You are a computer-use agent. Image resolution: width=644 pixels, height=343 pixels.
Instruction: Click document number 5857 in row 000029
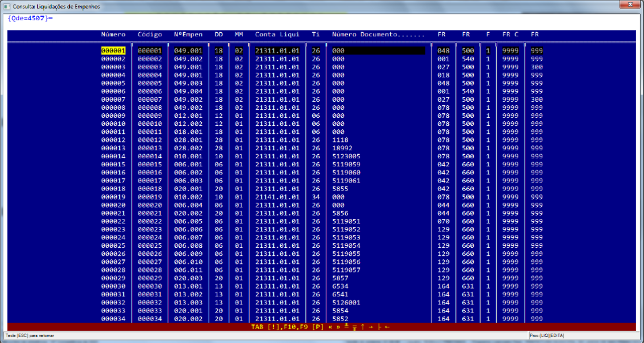(340, 278)
